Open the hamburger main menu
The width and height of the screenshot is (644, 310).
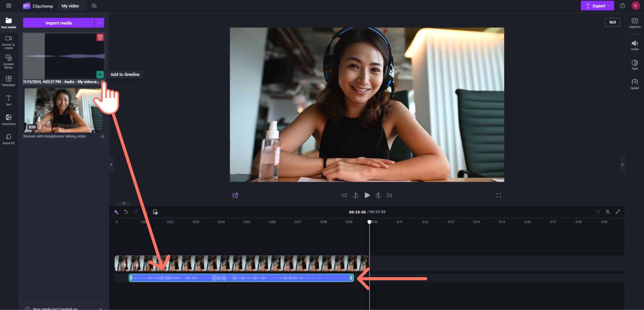click(x=8, y=6)
